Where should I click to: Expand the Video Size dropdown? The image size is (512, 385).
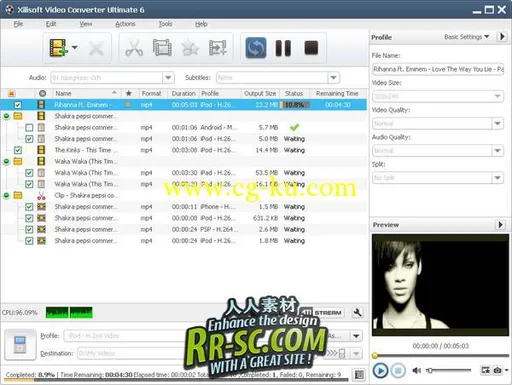497,96
